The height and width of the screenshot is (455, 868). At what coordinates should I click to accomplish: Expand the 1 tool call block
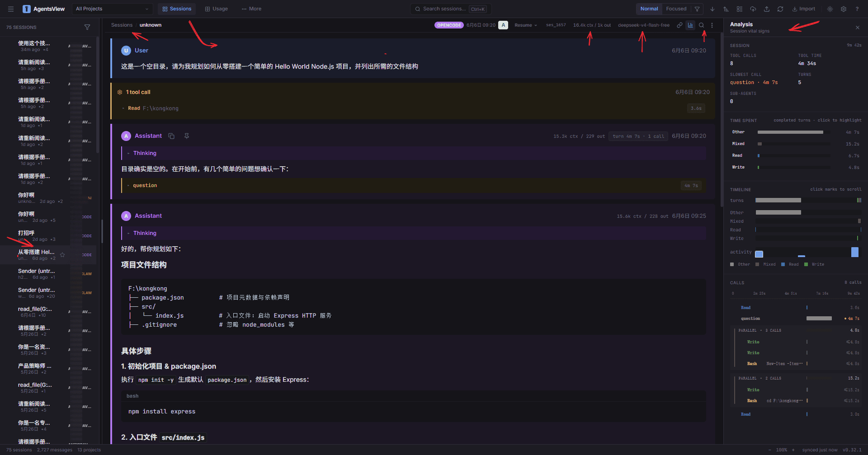point(138,92)
